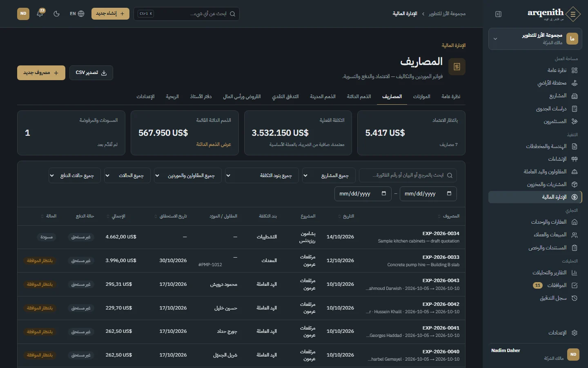Open المستثمرون sidebar icon

pyautogui.click(x=575, y=121)
